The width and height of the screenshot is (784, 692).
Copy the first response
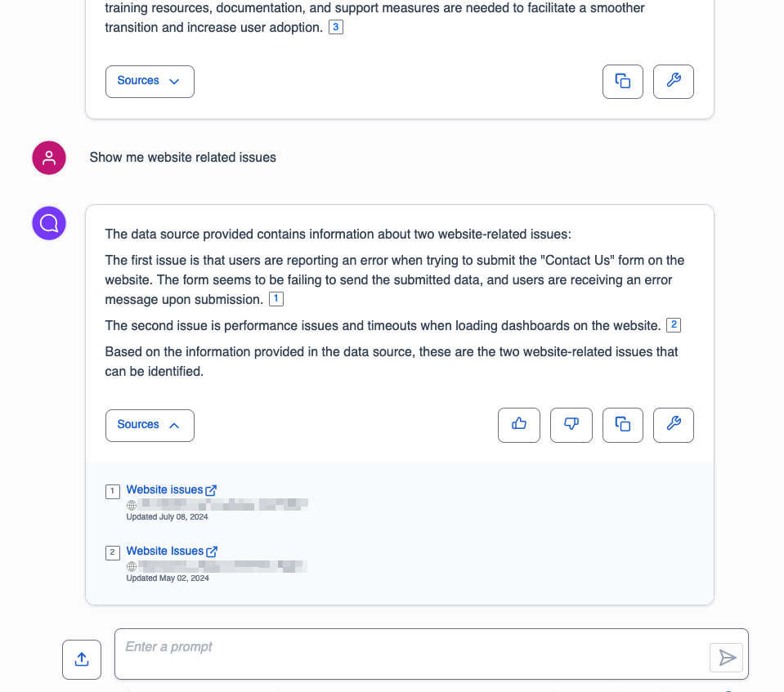pyautogui.click(x=622, y=81)
